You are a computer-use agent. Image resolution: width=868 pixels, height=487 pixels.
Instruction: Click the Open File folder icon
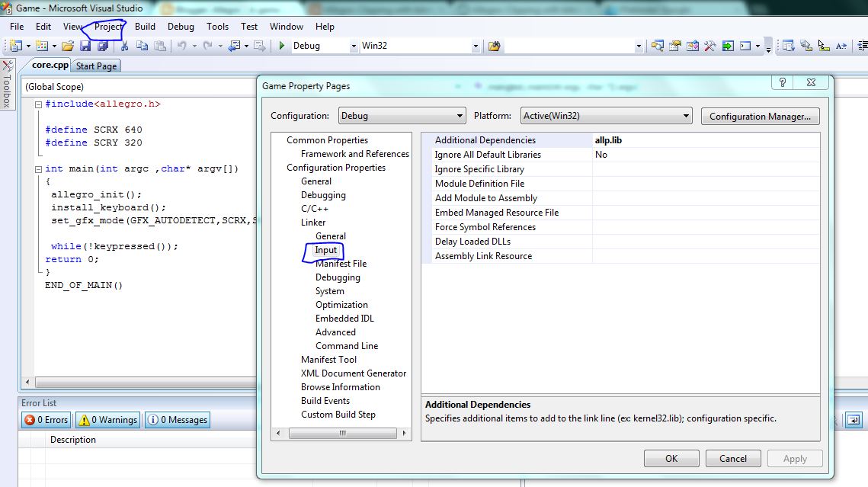(x=68, y=46)
